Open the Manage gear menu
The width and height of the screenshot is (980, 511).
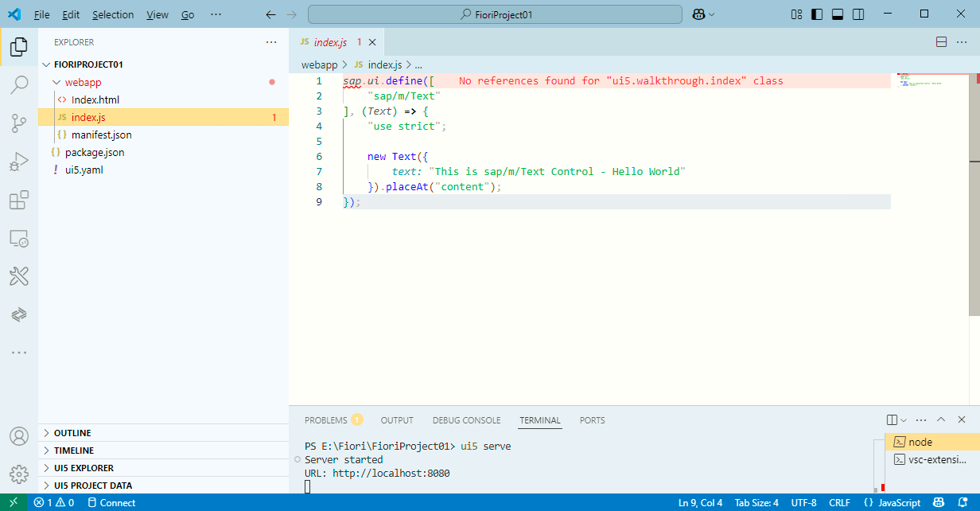click(x=18, y=474)
